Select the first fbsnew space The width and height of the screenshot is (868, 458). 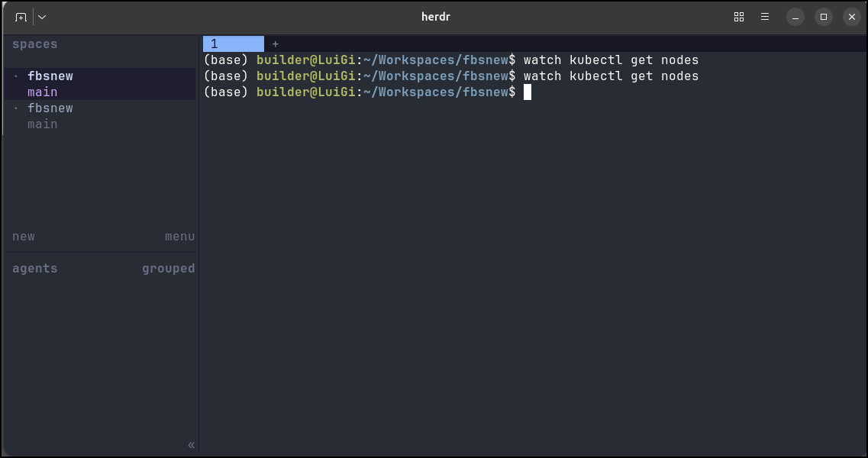[50, 76]
